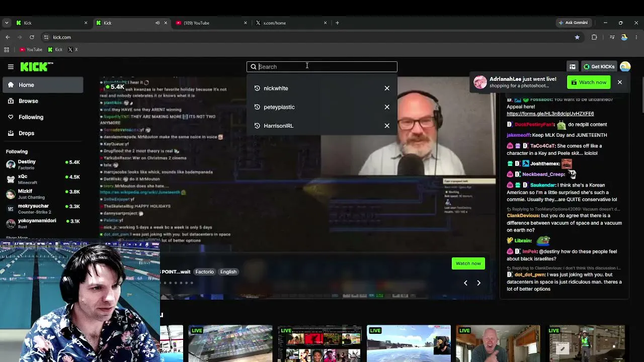Open xQc's channel in Following list
This screenshot has height=362, width=644.
click(43, 179)
